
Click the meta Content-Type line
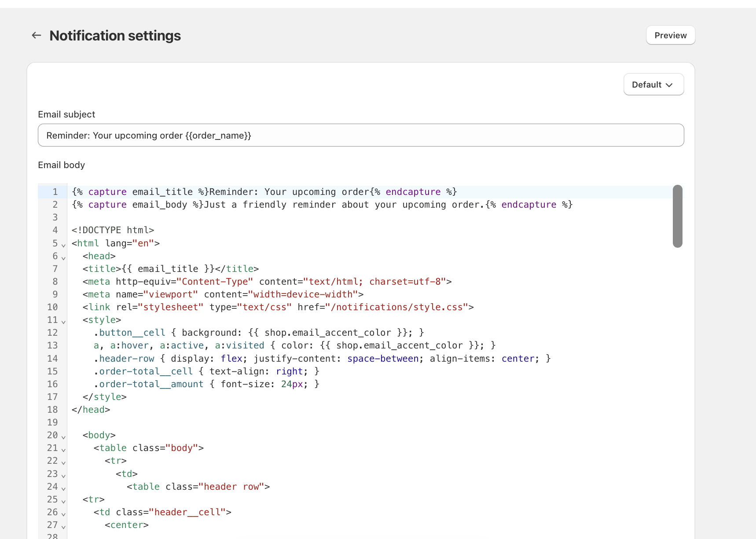(267, 282)
